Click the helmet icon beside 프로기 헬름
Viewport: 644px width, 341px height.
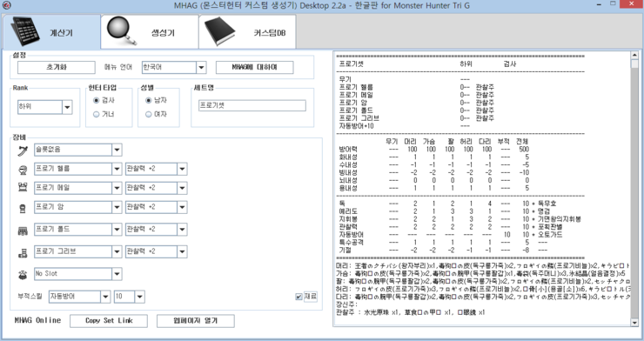(x=23, y=170)
